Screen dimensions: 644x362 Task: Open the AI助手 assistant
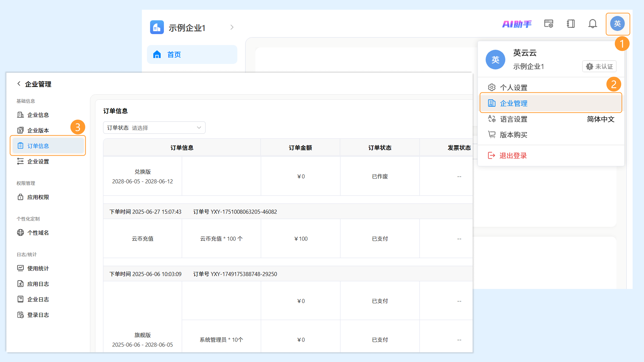click(x=517, y=24)
